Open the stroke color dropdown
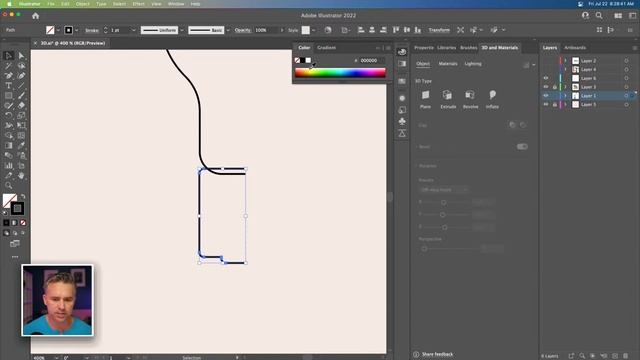Image resolution: width=640 pixels, height=360 pixels. pos(76,30)
